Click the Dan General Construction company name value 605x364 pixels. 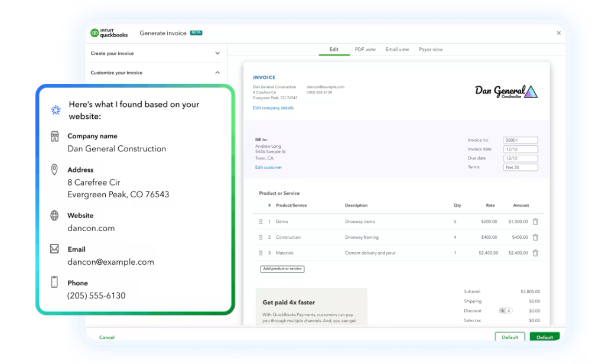[117, 148]
